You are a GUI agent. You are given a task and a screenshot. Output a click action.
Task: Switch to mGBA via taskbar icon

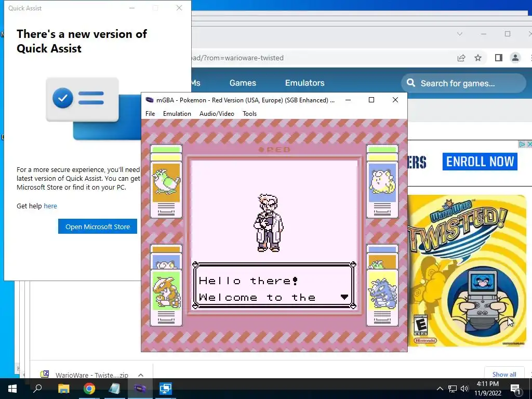pos(140,389)
